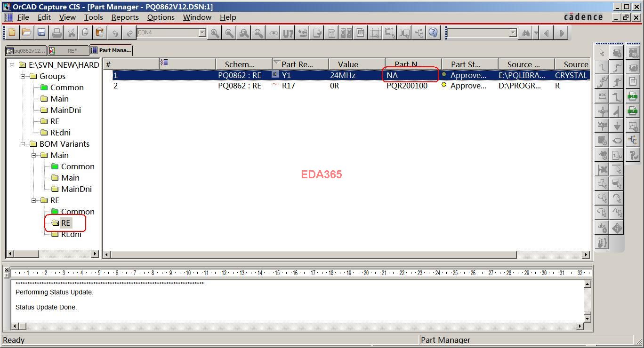Open the search text combo dropdown
Image resolution: width=644 pixels, height=348 pixels.
[513, 32]
